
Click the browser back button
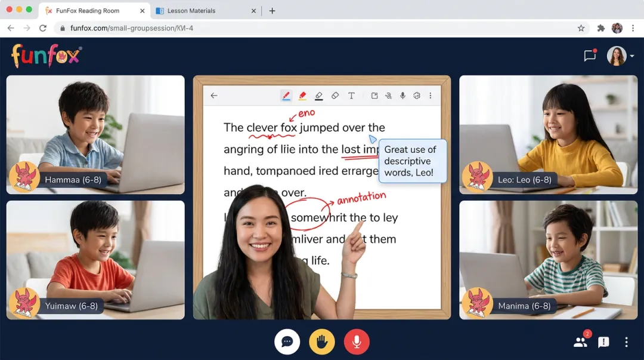pyautogui.click(x=11, y=28)
